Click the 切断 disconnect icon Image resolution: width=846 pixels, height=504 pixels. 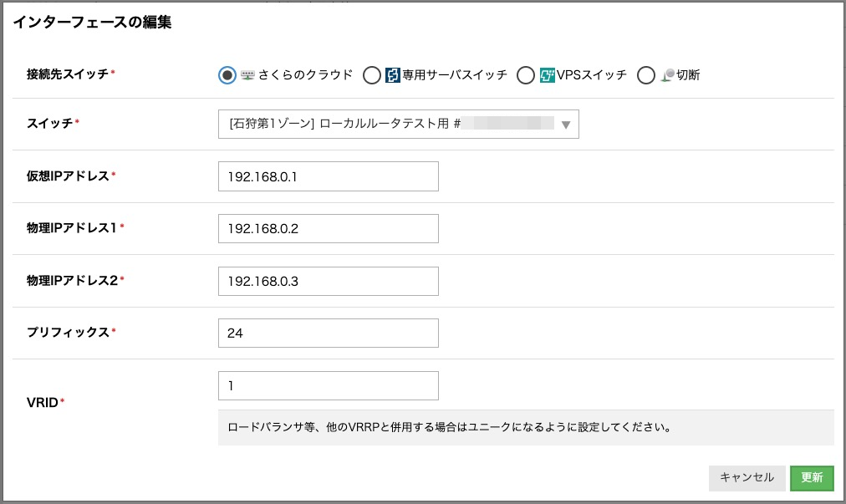[x=666, y=75]
